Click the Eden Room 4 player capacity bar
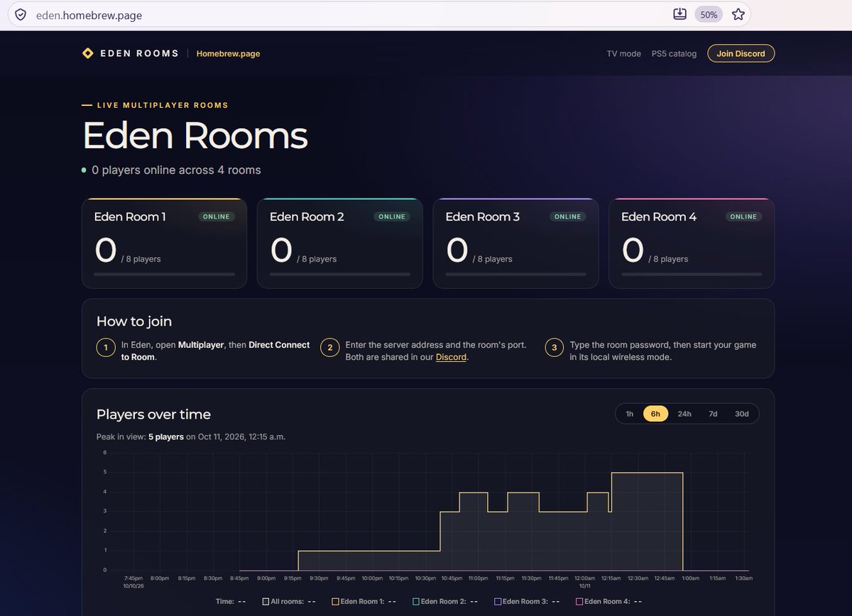 pyautogui.click(x=692, y=274)
